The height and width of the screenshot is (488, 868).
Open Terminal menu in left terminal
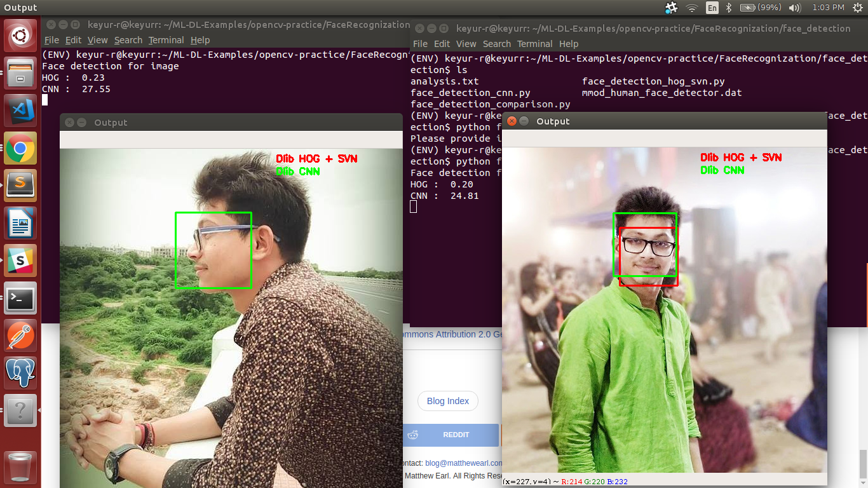coord(166,40)
